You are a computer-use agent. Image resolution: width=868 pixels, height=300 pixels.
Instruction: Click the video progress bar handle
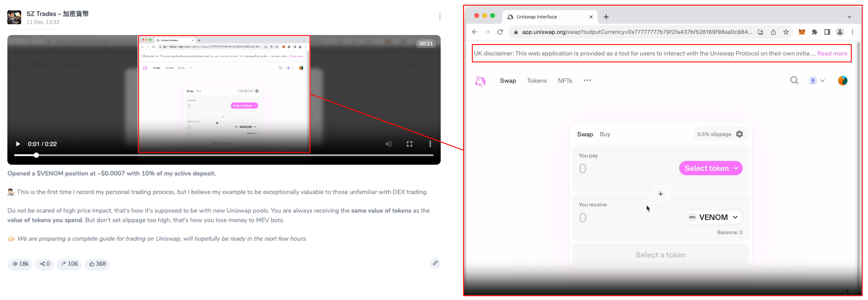[36, 155]
